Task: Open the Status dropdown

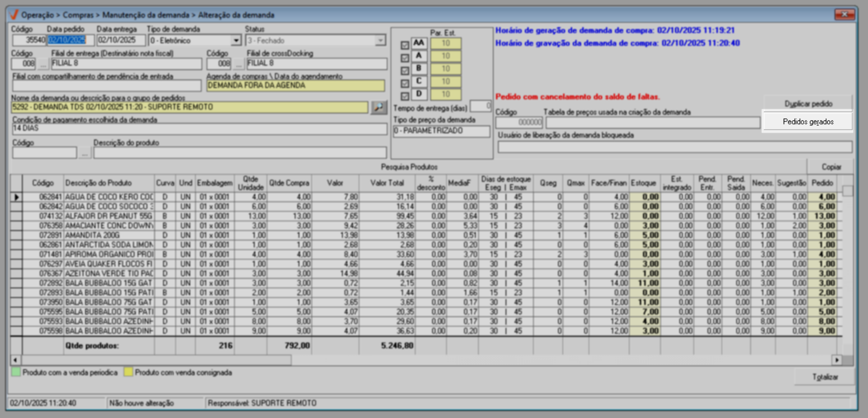Action: [x=380, y=40]
